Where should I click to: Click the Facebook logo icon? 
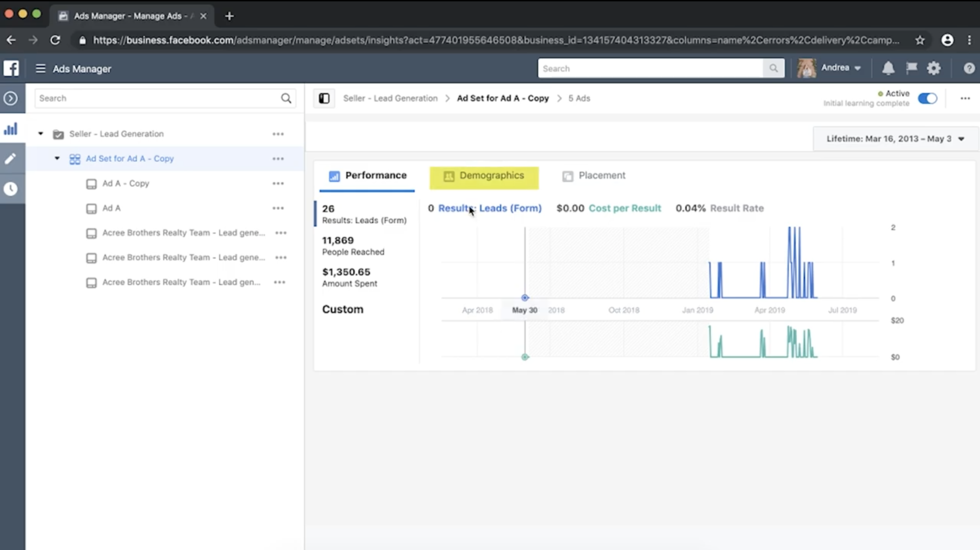(11, 68)
